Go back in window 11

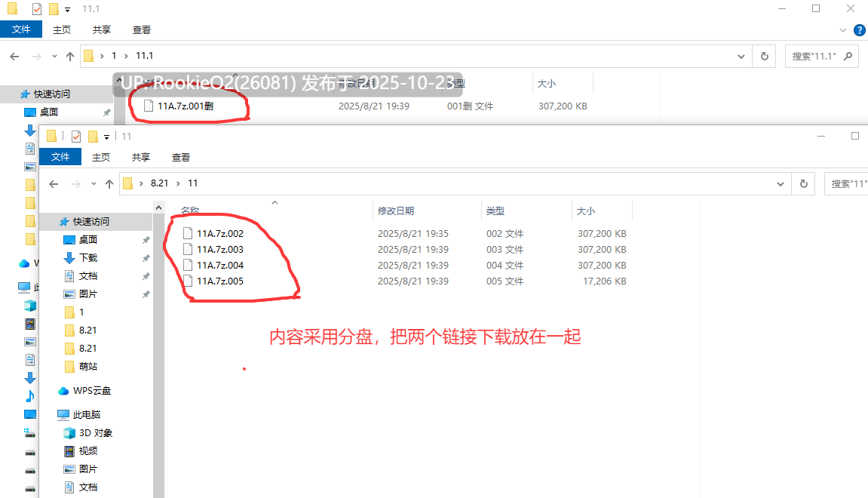click(54, 184)
